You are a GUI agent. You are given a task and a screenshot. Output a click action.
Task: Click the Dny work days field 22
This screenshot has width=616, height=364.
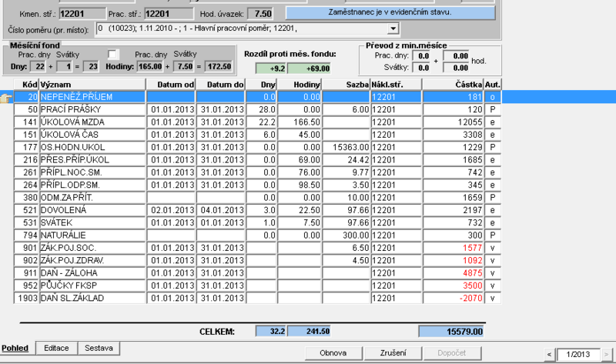[38, 66]
